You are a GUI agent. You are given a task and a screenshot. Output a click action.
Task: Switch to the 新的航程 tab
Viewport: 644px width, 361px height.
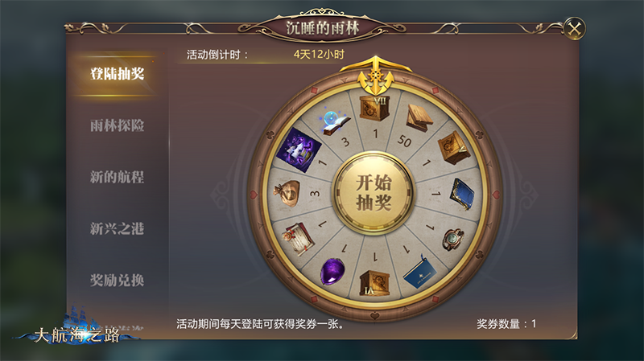point(117,177)
